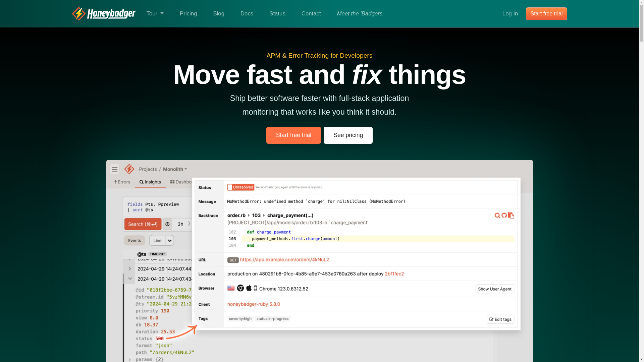Click the deploy 2bf1fec2 link
This screenshot has width=644, height=362.
394,274
